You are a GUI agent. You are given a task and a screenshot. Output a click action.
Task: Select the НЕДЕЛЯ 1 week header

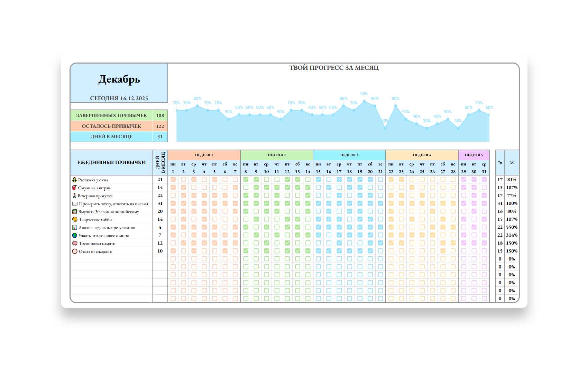(204, 155)
